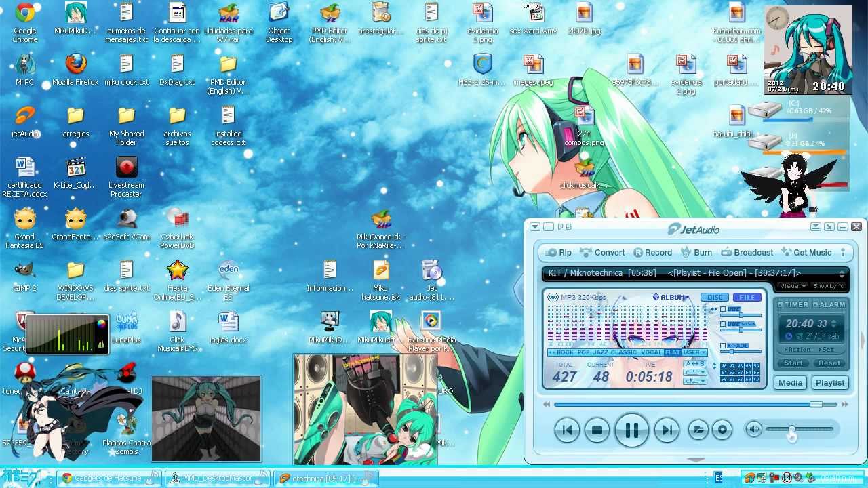Click the JetAudio Rip icon button
Image resolution: width=868 pixels, height=488 pixels.
(557, 252)
